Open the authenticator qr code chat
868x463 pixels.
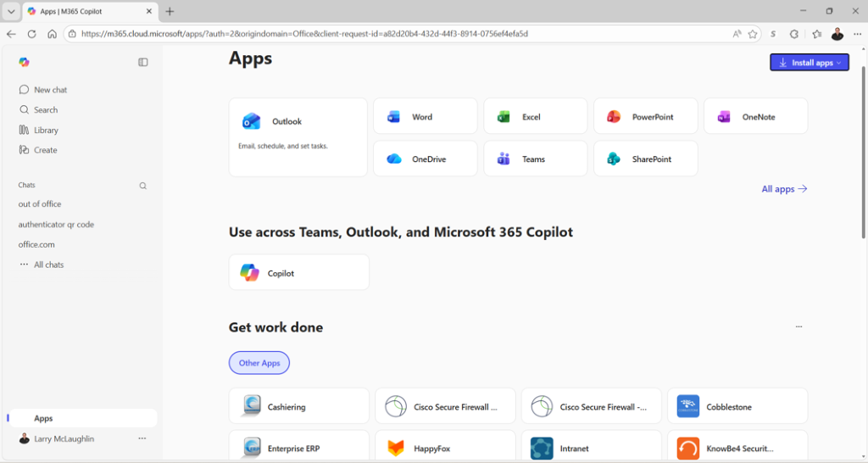[56, 225]
